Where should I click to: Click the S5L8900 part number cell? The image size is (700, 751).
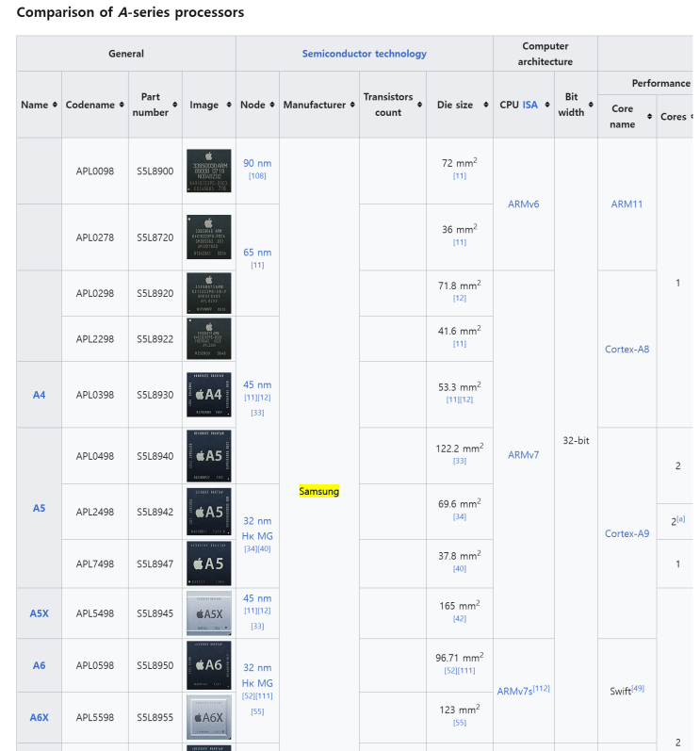(x=155, y=171)
